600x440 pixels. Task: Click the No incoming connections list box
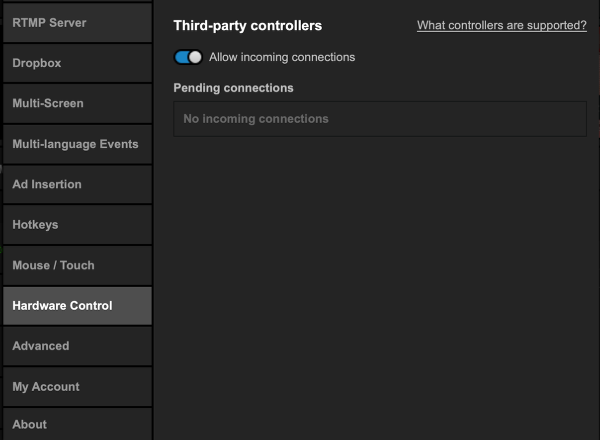tap(380, 119)
